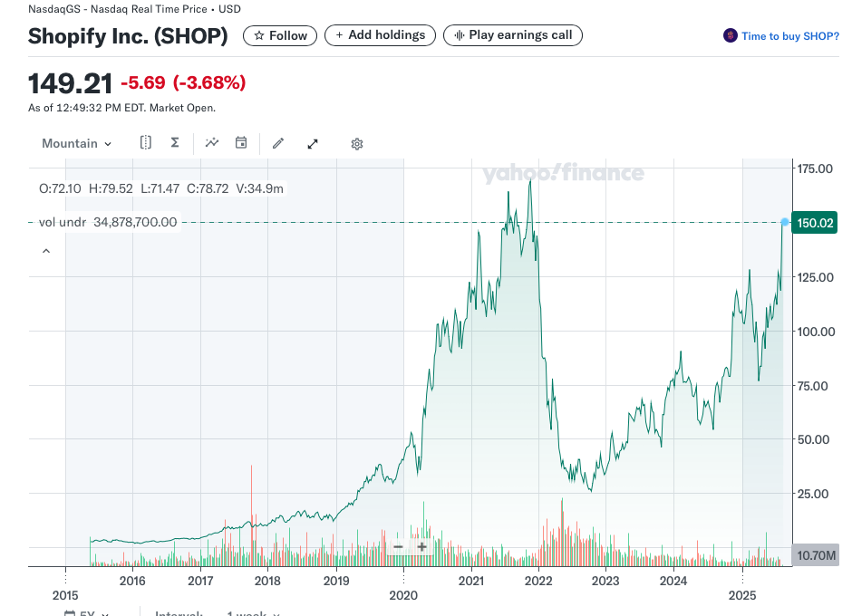Select the pencil draw tool
Screen dimensions: 852x616
(278, 143)
